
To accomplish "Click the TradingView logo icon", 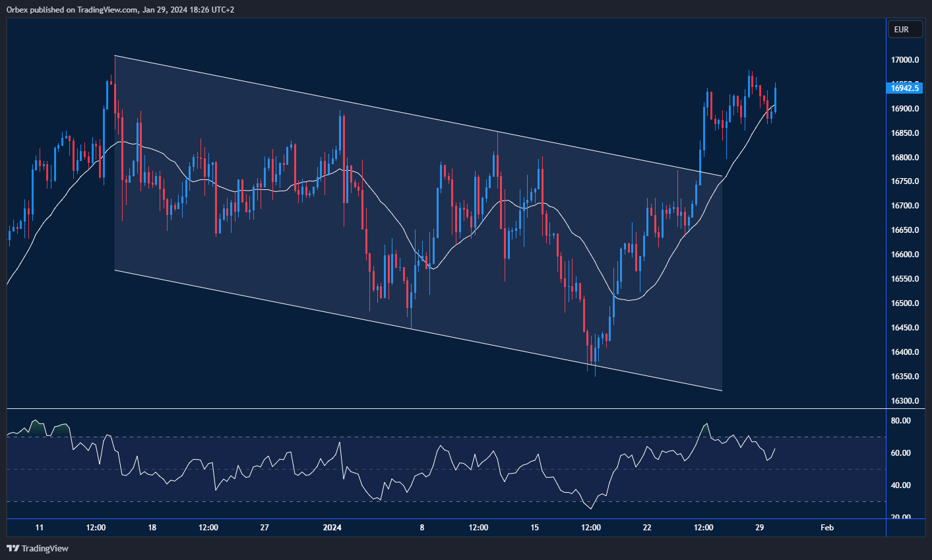I will click(11, 548).
